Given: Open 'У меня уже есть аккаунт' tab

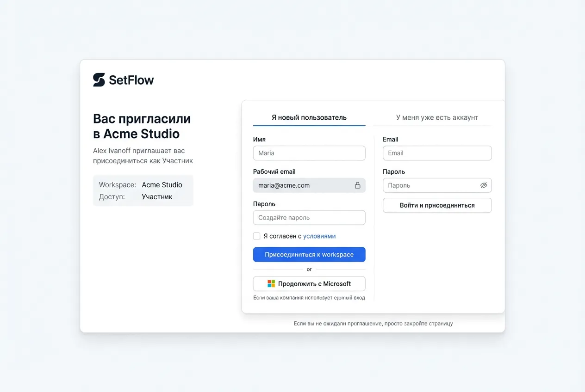Looking at the screenshot, I should point(436,117).
